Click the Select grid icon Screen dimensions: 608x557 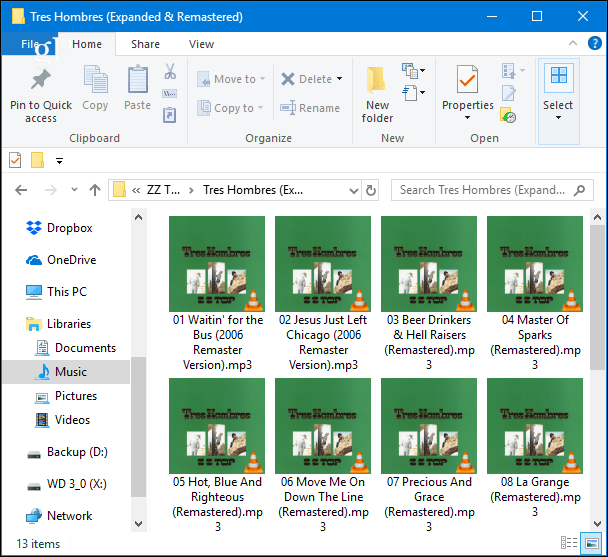[x=558, y=75]
